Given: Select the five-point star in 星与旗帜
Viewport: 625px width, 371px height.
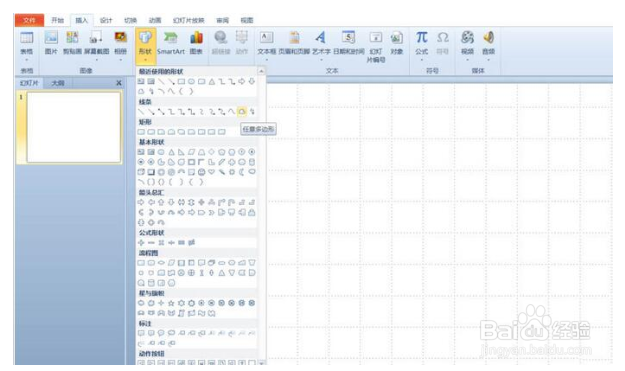Looking at the screenshot, I should (171, 303).
